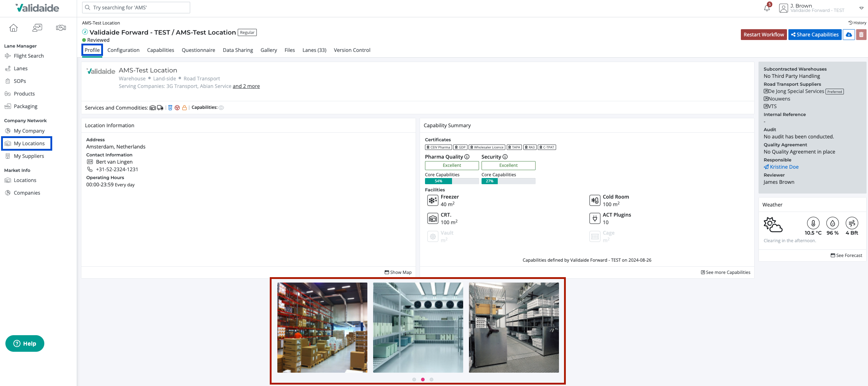Click the search field 'Try searching for AMS'

tap(136, 8)
